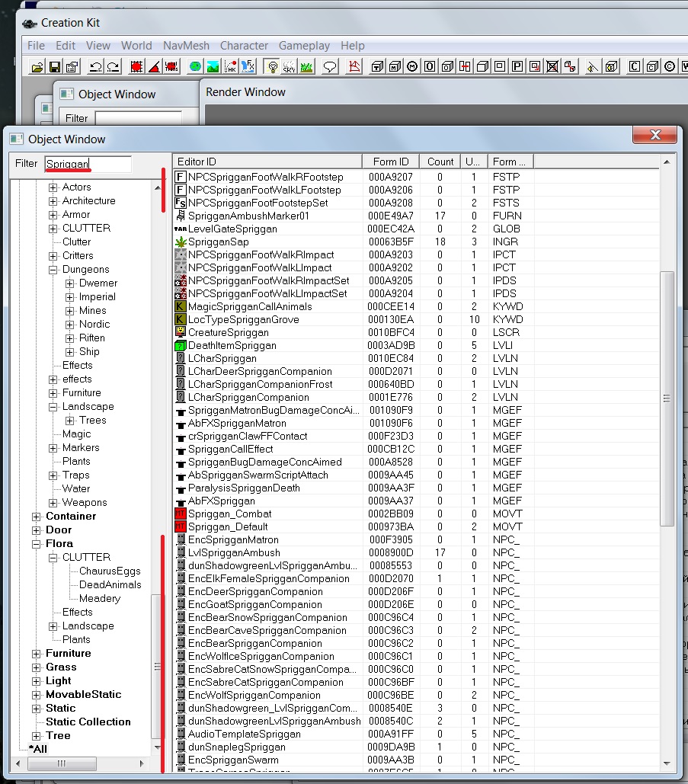
Task: Expand the MovableStatic category node
Action: coord(36,695)
